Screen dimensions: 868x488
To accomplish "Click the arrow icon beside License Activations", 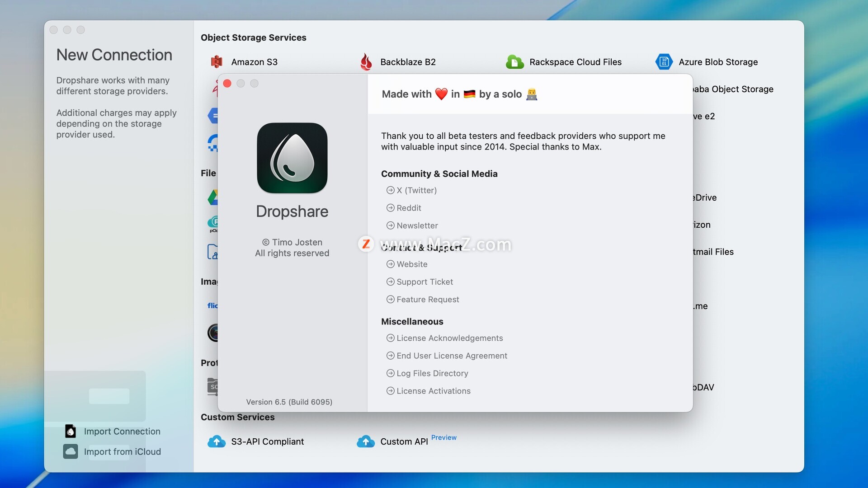I will (x=391, y=391).
